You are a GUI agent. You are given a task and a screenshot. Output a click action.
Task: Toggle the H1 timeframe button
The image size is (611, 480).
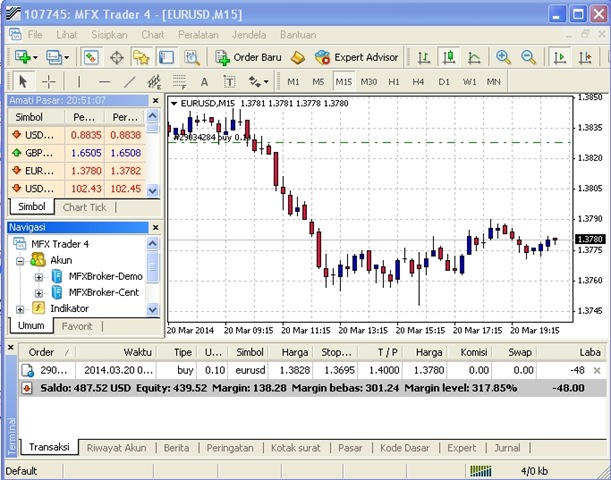394,81
